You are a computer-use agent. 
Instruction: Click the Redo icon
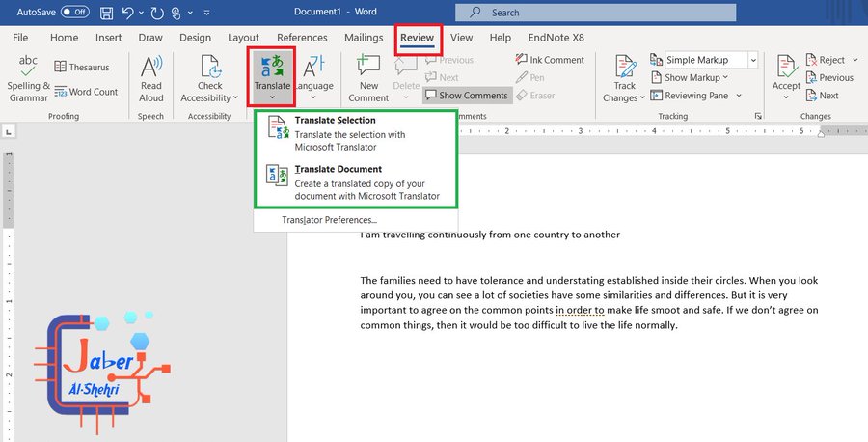pyautogui.click(x=156, y=13)
